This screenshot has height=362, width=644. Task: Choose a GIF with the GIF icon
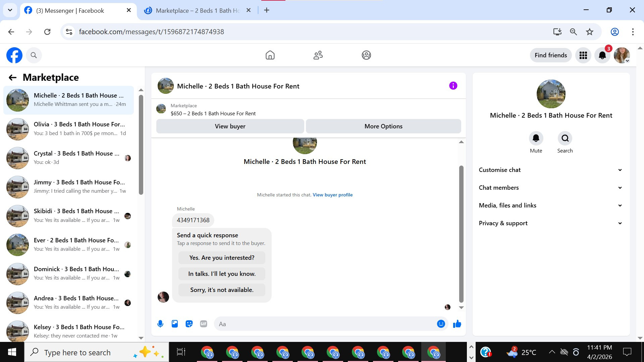pos(204,324)
